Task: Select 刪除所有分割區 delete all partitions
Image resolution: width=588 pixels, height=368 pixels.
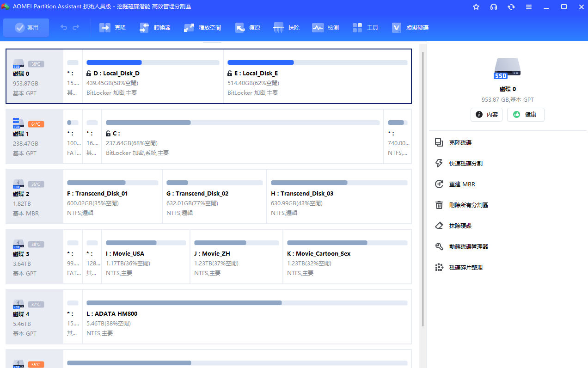Action: click(469, 205)
